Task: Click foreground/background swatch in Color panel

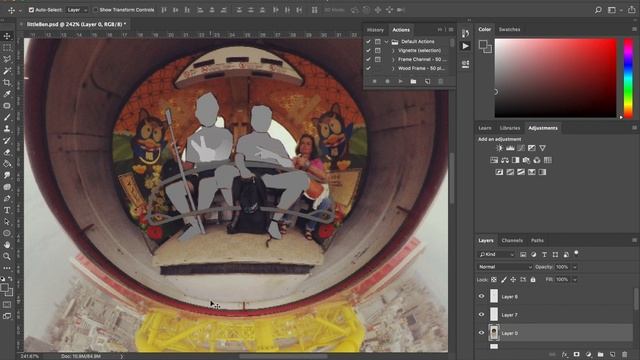Action: point(485,46)
